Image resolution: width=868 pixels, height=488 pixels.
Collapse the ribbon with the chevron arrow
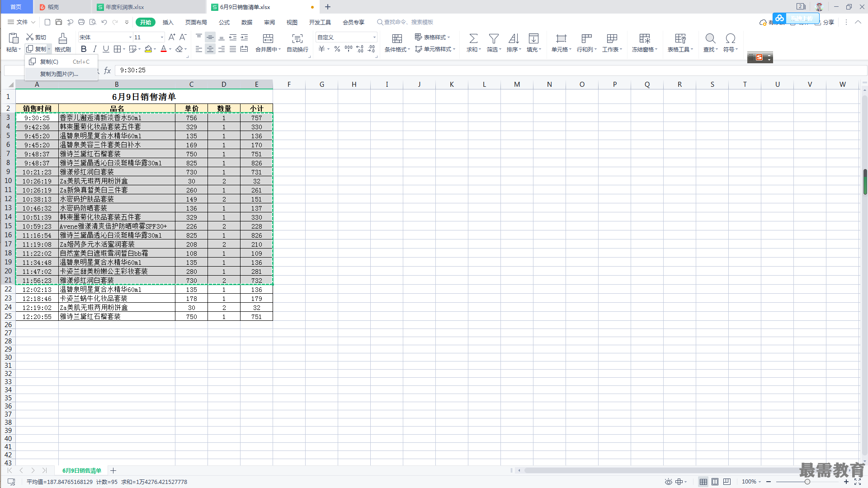coord(858,22)
